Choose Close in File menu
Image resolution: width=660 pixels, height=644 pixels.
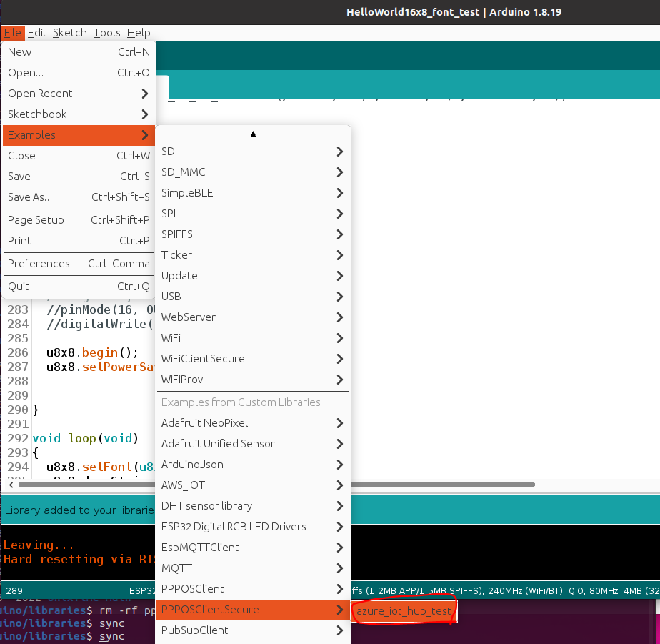coord(79,156)
